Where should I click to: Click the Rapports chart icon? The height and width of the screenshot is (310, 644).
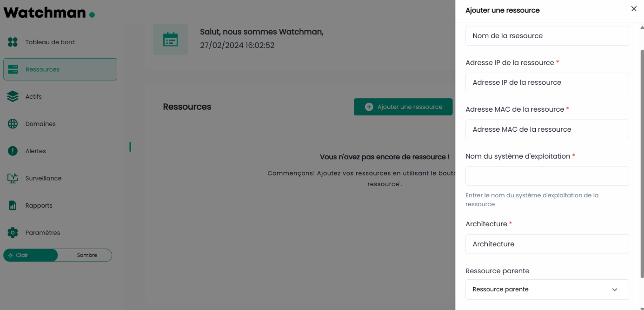(x=13, y=205)
